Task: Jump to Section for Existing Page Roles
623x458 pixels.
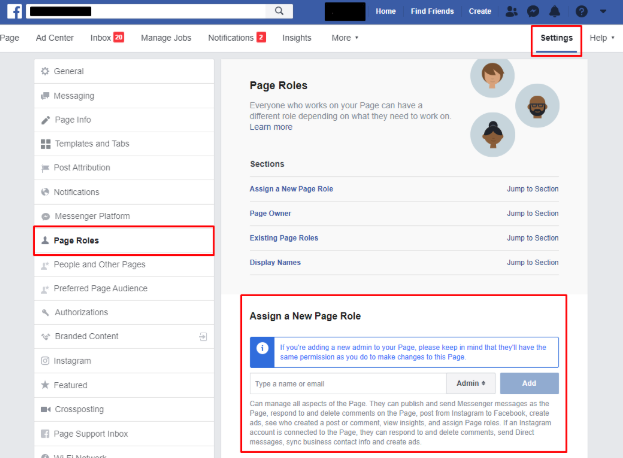Action: coord(532,238)
